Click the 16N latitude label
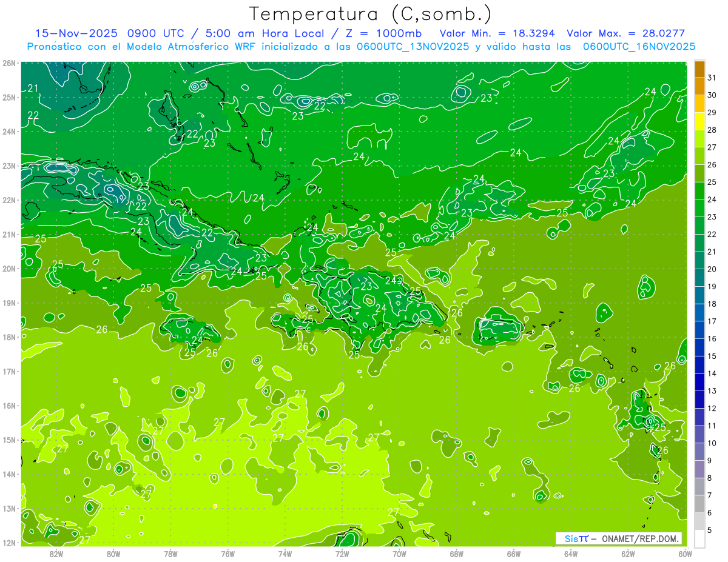The width and height of the screenshot is (728, 562). pos(9,406)
